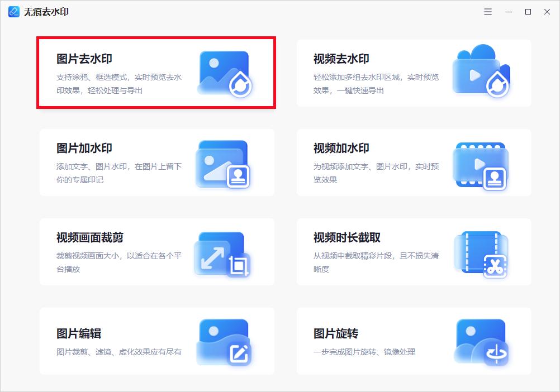The image size is (560, 392).
Task: Select the 图片去水印 image watermark removal icon
Action: click(x=224, y=72)
